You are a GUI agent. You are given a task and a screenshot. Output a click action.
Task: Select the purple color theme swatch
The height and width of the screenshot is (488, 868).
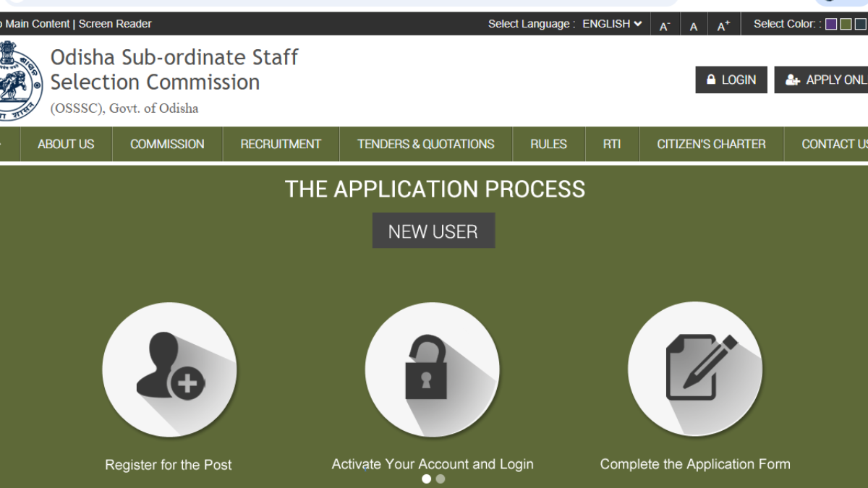831,24
